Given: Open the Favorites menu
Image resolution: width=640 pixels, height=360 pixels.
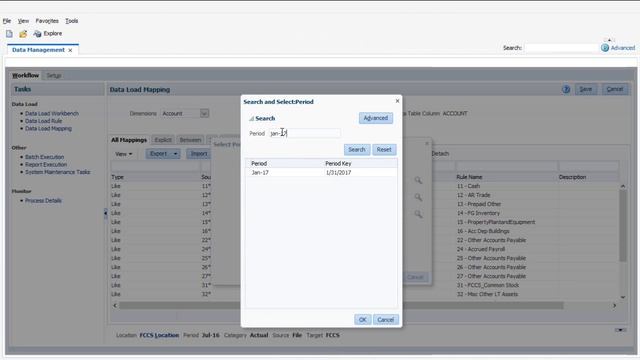Looking at the screenshot, I should click(47, 21).
